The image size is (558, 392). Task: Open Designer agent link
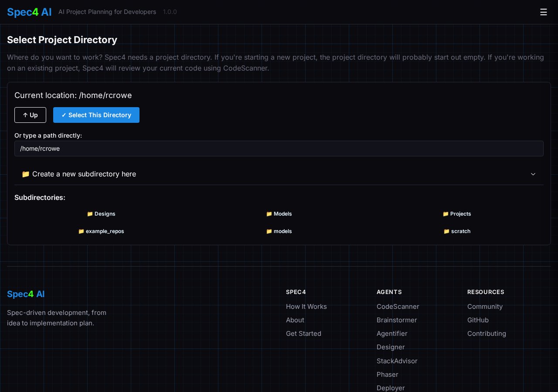coord(391,347)
